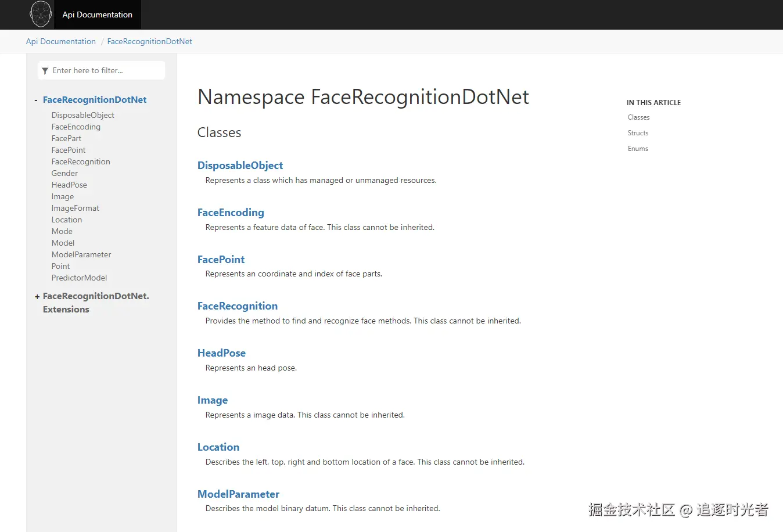Expand the FaceRecognitionDotNet.Extensions tree node
This screenshot has width=783, height=532.
point(37,297)
